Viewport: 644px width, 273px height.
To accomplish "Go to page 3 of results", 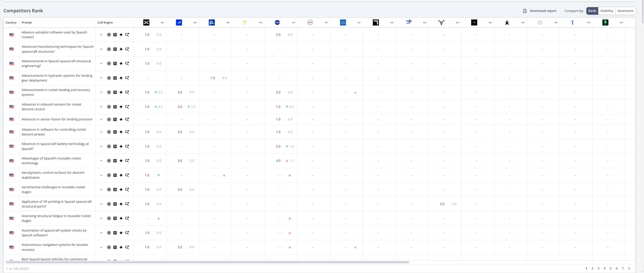I will (598, 268).
